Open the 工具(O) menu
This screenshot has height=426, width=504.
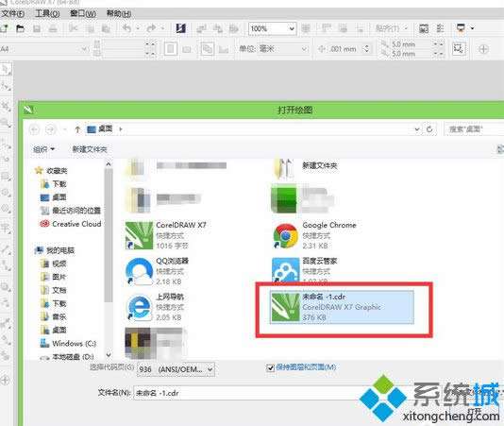pyautogui.click(x=47, y=13)
